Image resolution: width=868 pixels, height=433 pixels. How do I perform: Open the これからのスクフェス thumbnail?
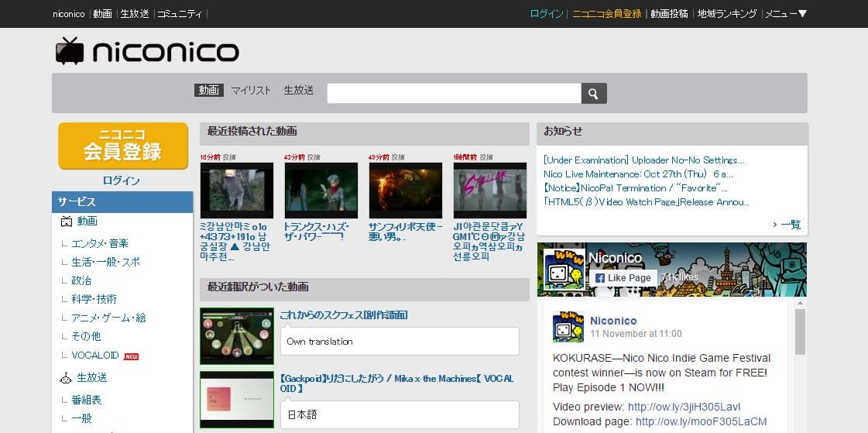coord(237,336)
